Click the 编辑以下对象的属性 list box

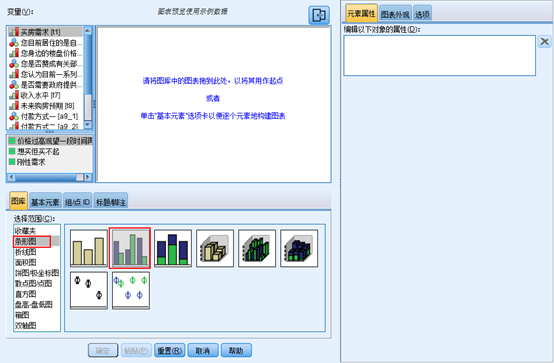tap(440, 55)
